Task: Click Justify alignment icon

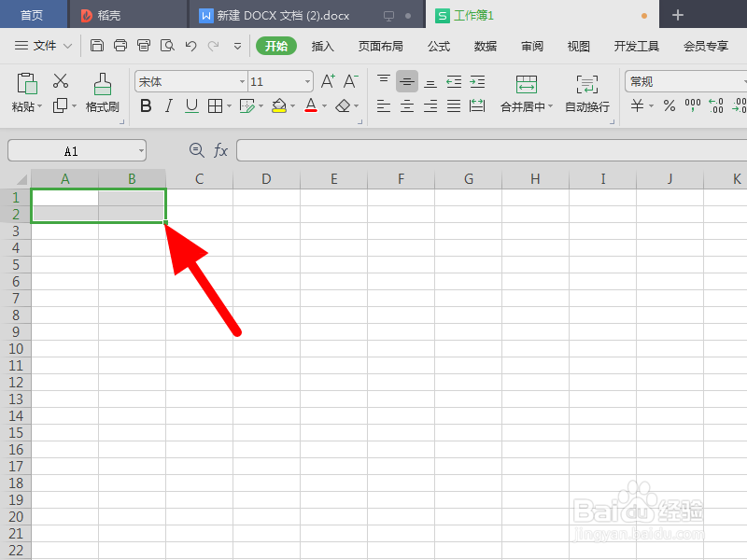Action: 454,105
